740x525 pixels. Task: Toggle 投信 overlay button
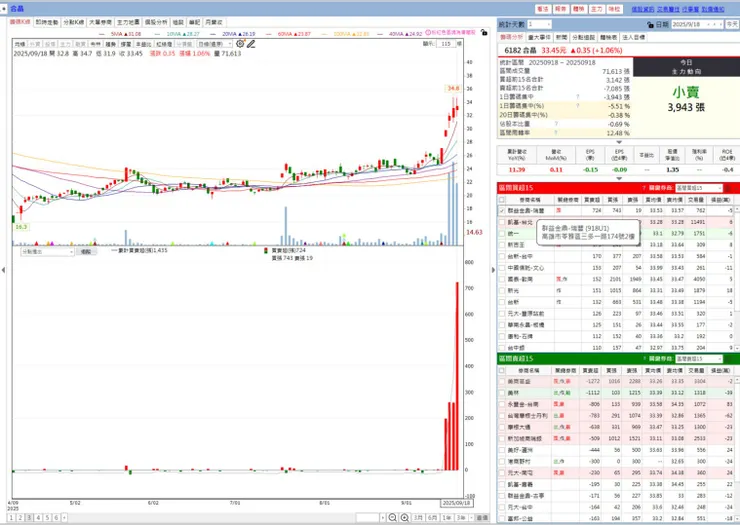50,44
